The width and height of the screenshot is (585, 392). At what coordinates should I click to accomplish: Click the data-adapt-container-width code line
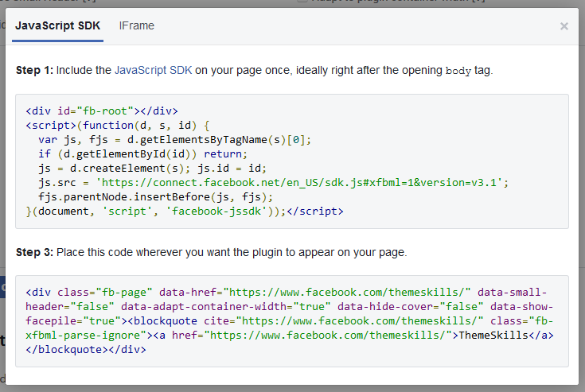[x=290, y=307]
